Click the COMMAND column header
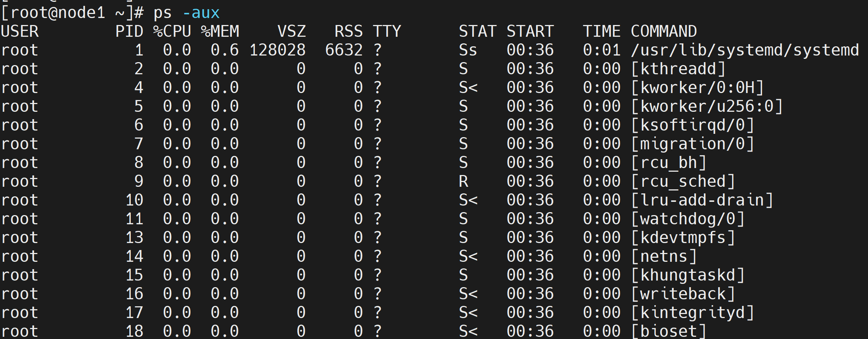Screen dimensions: 868x339 663,32
